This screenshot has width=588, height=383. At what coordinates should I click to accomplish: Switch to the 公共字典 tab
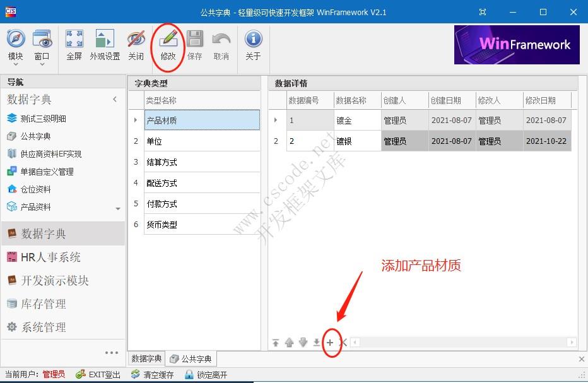[191, 358]
